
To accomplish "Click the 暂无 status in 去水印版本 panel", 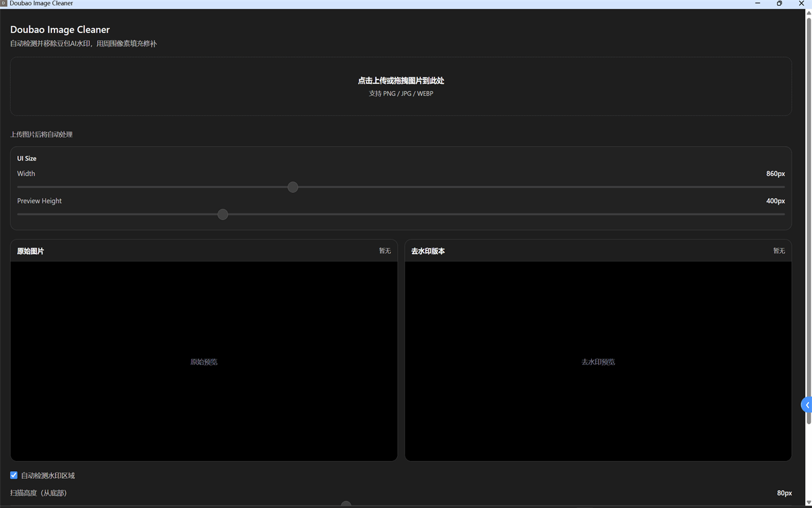I will 779,251.
